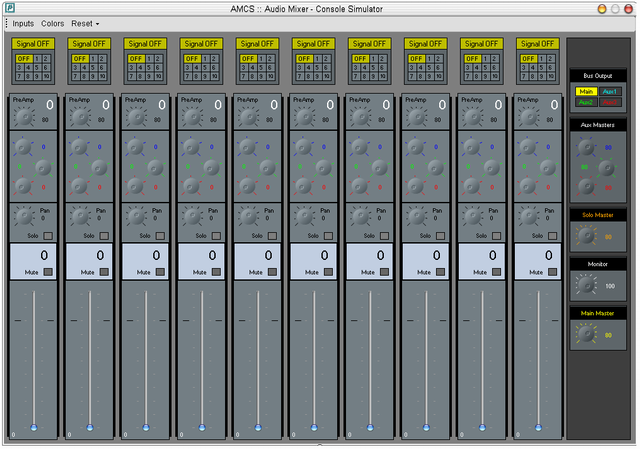Select the Main bus output
The width and height of the screenshot is (640, 449).
586,91
